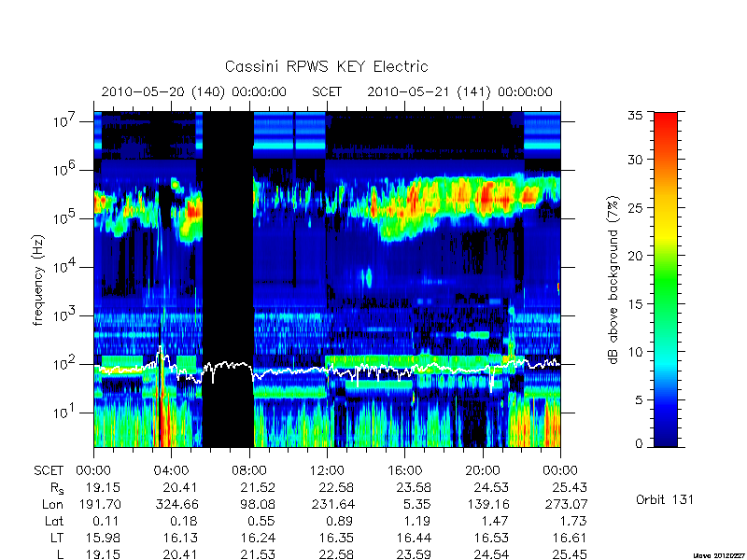Screen dimensions: 747x560
Task: Click the "Lon" row header
Action: tap(53, 504)
